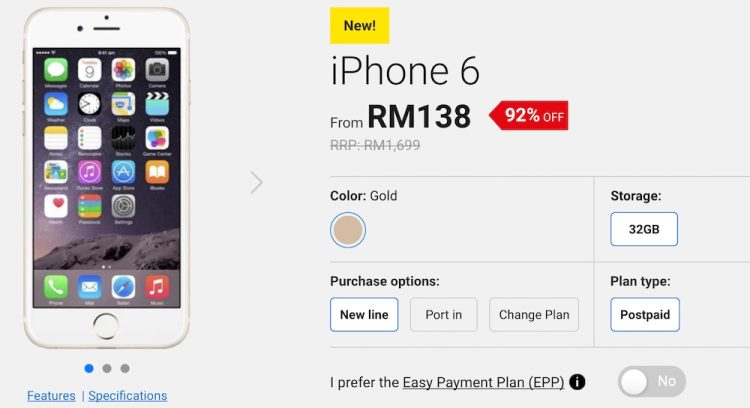Open the Easy Payment Plan (EPP) link

483,383
